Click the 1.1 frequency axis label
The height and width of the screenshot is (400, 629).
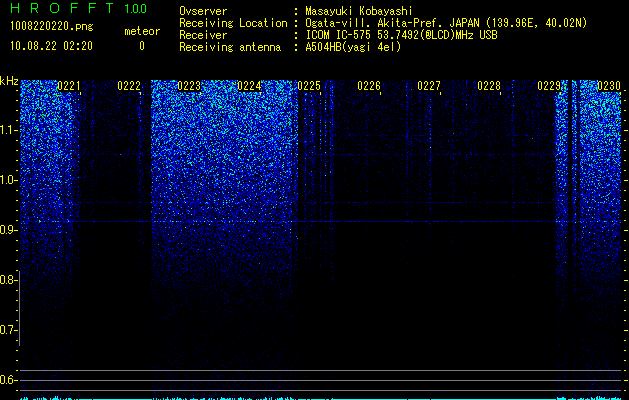(x=8, y=130)
